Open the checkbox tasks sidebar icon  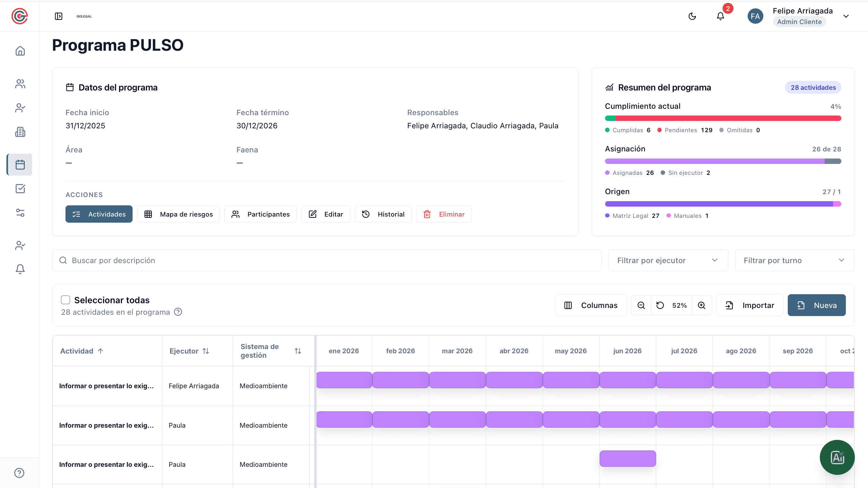pyautogui.click(x=20, y=189)
